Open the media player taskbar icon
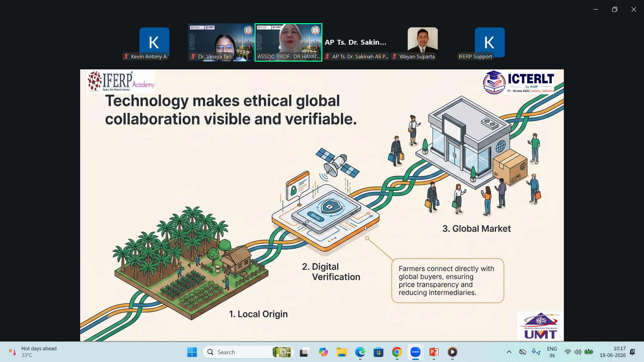This screenshot has width=644, height=362. point(452,352)
